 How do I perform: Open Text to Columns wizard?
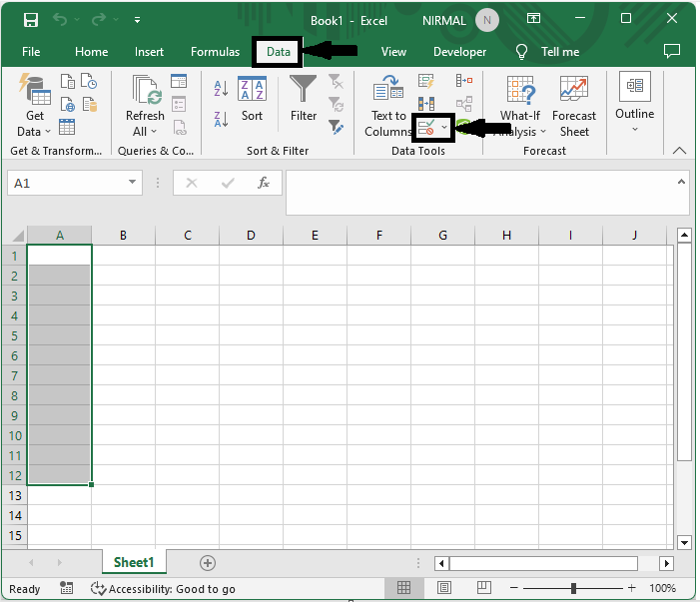387,108
